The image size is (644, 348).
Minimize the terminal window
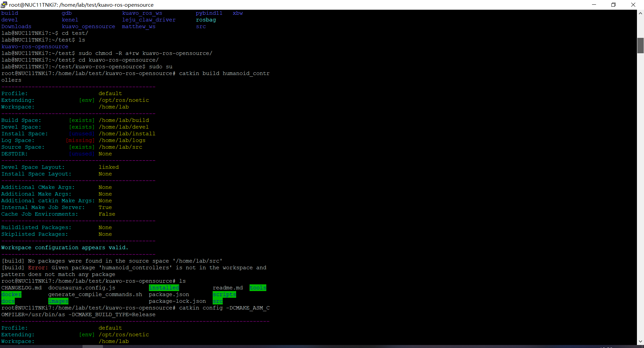tap(594, 5)
